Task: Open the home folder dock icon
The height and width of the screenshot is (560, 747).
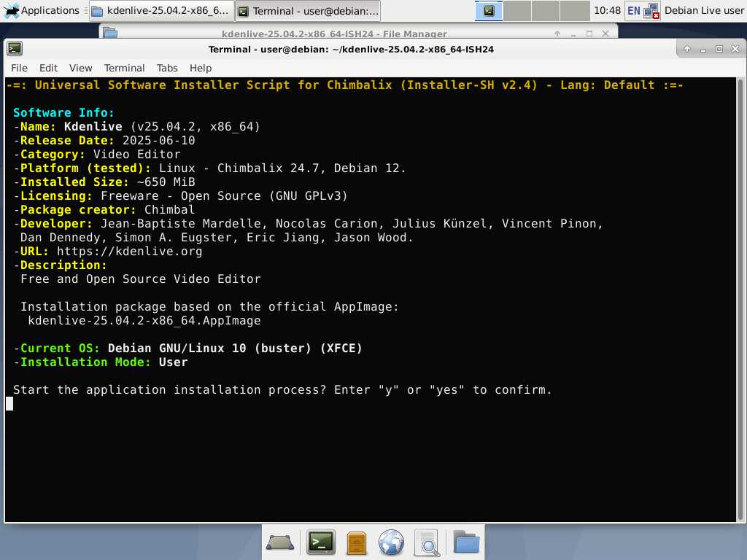Action: coord(466,542)
